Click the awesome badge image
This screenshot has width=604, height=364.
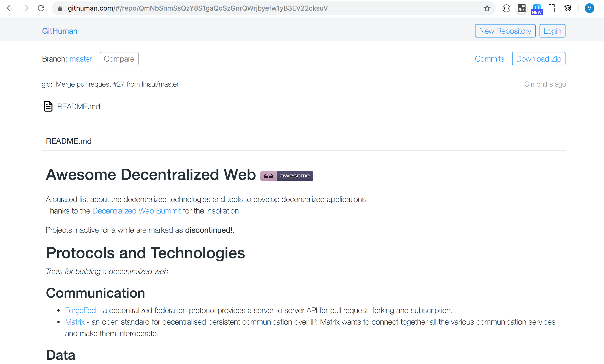pyautogui.click(x=287, y=176)
